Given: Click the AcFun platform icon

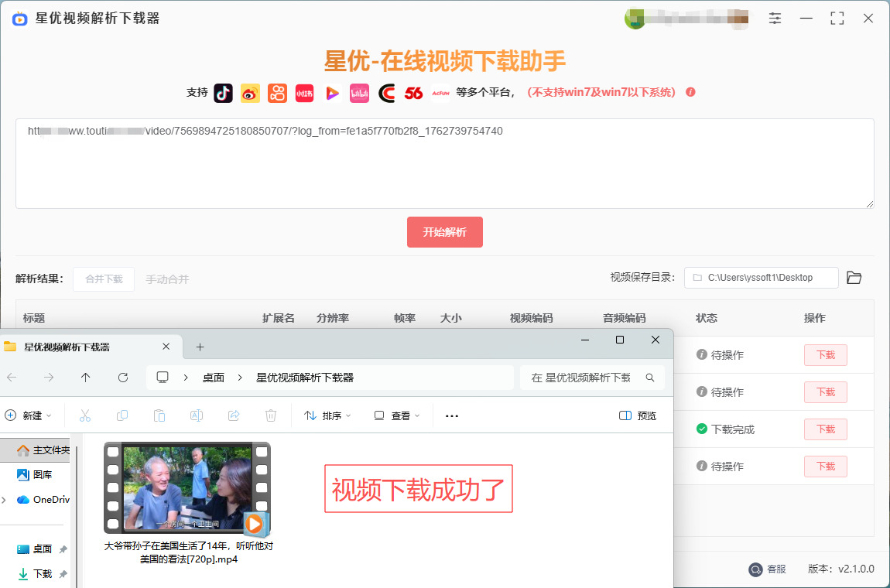Looking at the screenshot, I should point(440,93).
